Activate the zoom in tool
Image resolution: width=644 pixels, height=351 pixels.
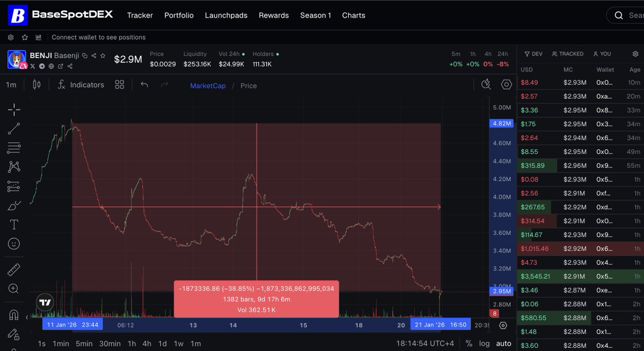click(x=14, y=289)
